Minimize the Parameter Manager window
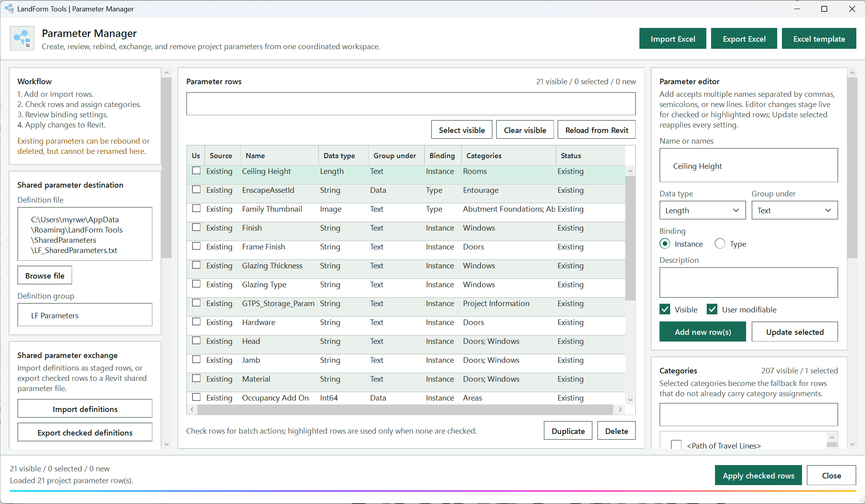 click(x=797, y=9)
